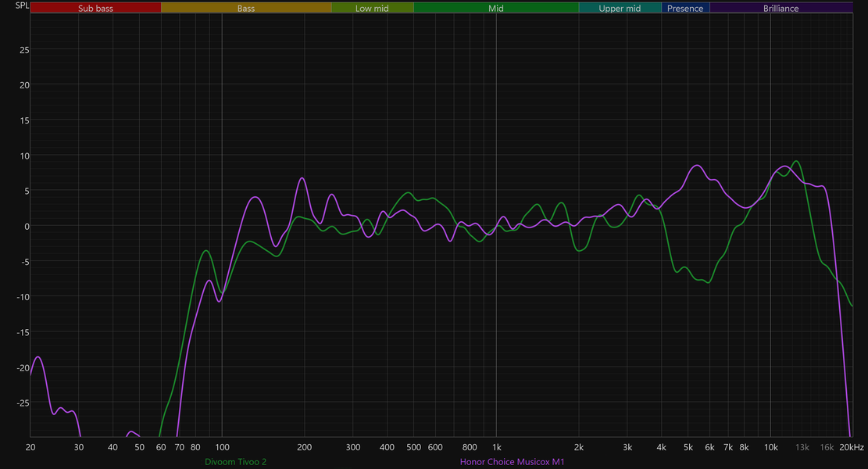Viewport: 868px width, 469px height.
Task: Toggle the Divoom Tivoo 2 legend label
Action: tap(235, 462)
